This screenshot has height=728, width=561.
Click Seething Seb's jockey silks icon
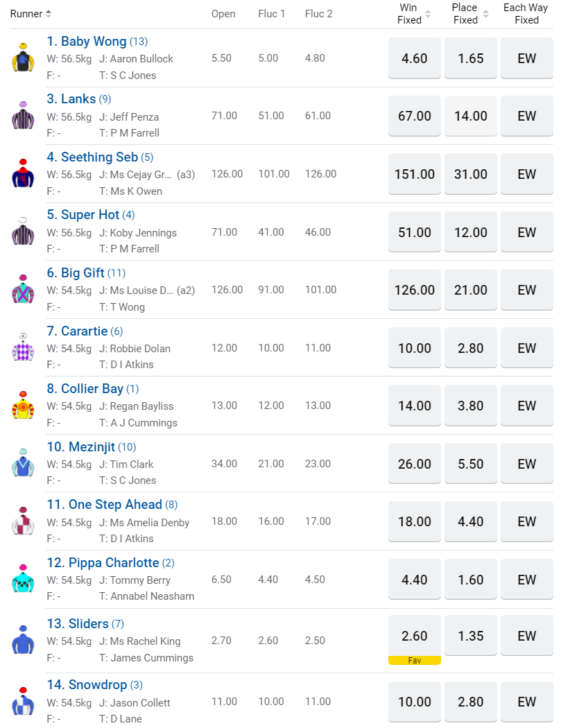point(23,174)
